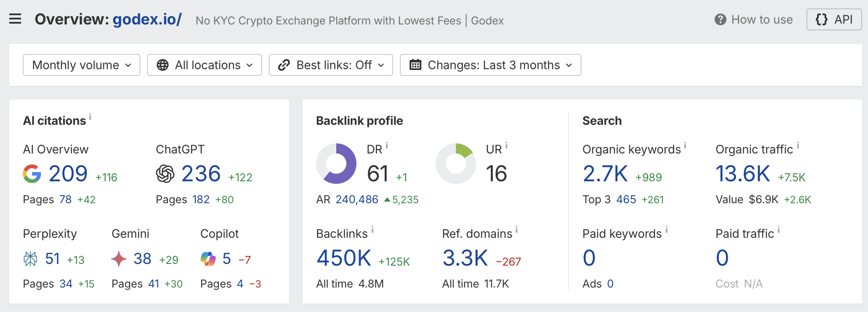Click the info icon beside Paid keywords
Screen dimensions: 868x312
coord(667,230)
